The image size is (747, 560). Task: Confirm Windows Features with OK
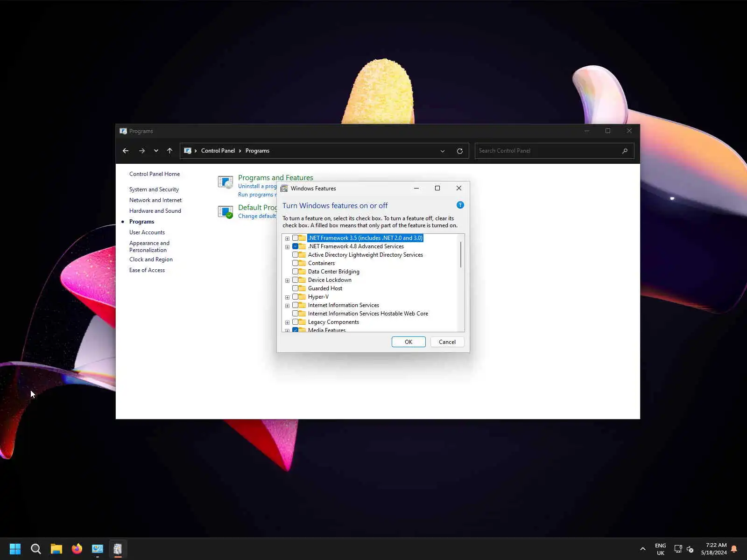[x=409, y=342]
